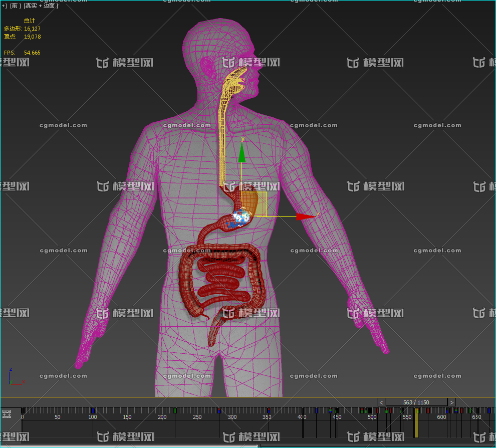Open the [+] general viewport menu

(4, 6)
